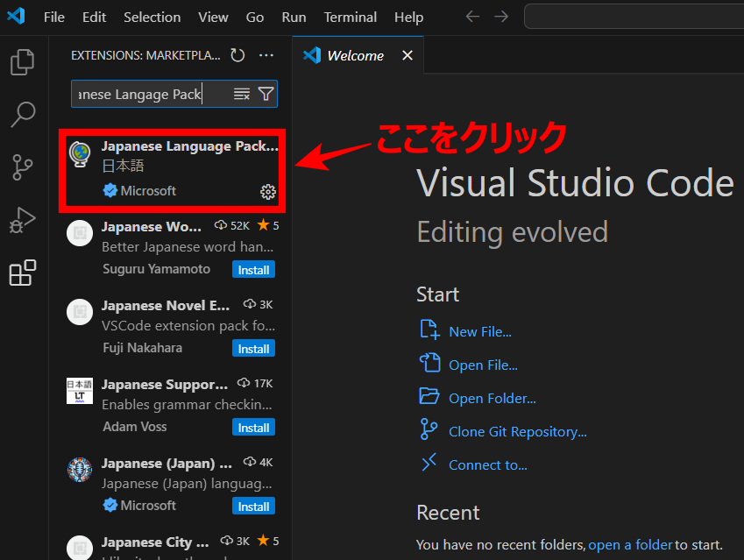
Task: Refresh the extensions marketplace list
Action: click(237, 55)
